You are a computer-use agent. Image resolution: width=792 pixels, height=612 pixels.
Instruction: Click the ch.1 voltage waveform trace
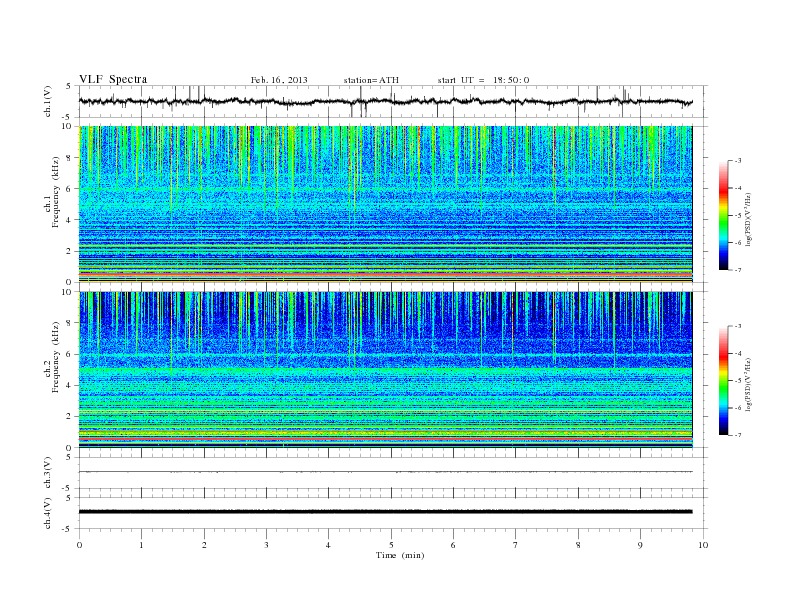point(385,101)
